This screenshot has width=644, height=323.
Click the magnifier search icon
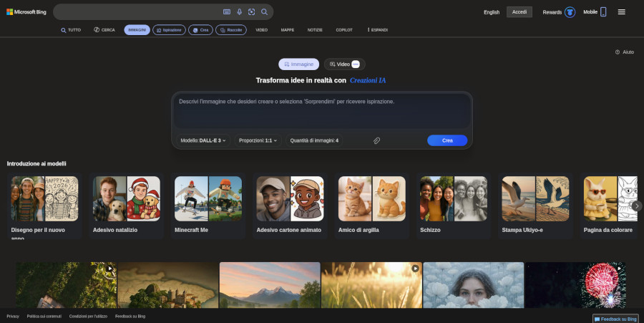(264, 12)
